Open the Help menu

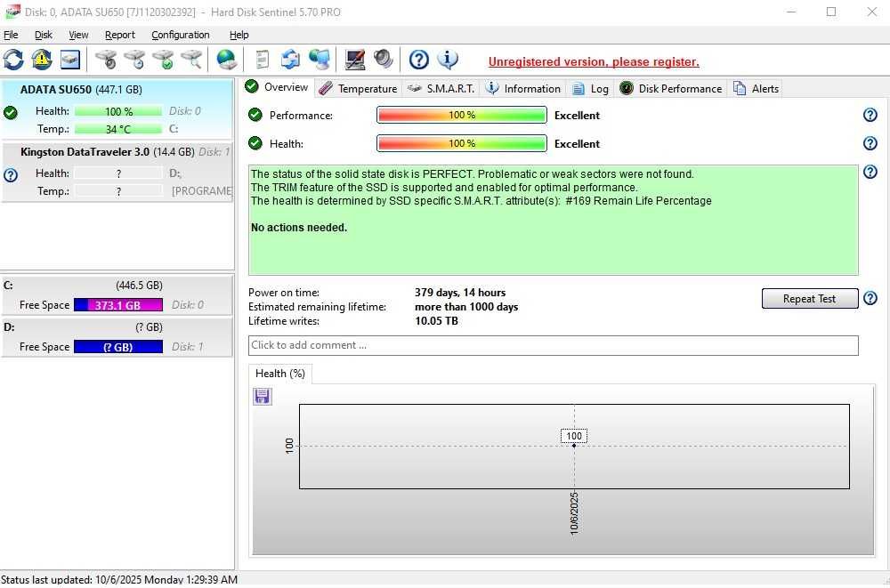coord(239,36)
